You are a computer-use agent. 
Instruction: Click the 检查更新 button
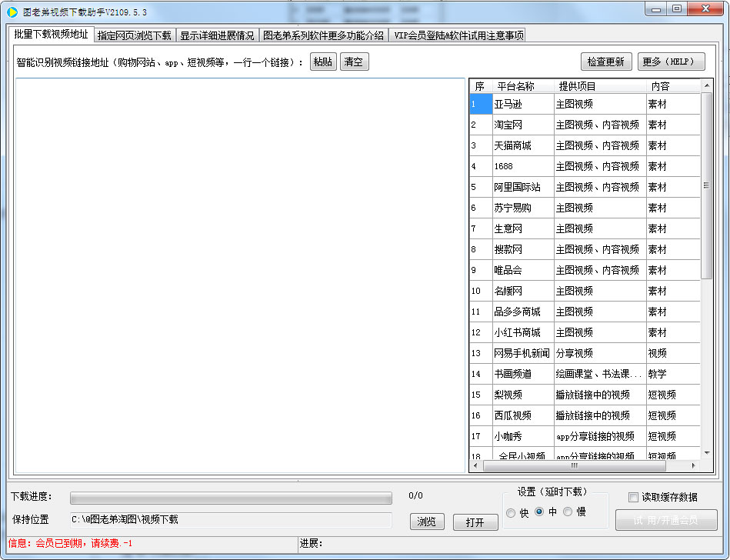(606, 62)
